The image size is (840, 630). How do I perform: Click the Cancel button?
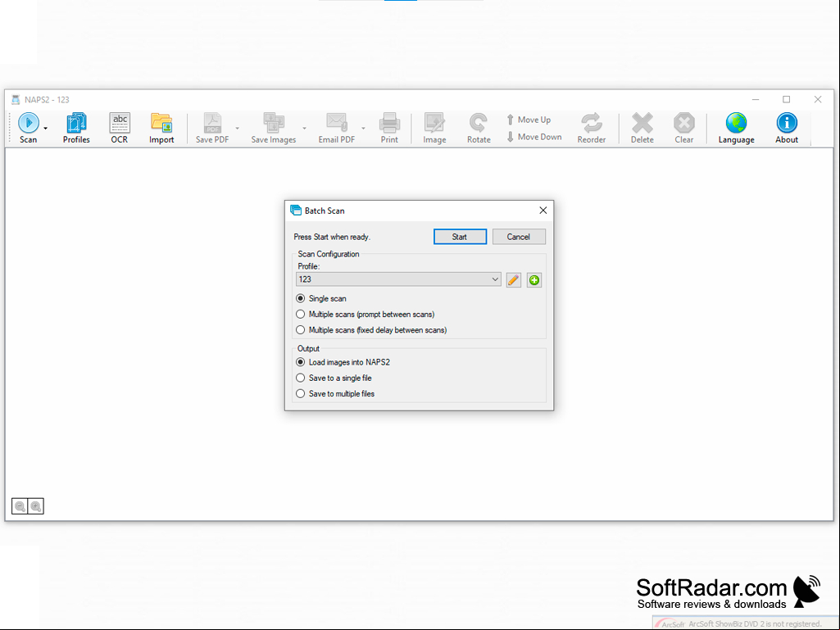(x=519, y=237)
